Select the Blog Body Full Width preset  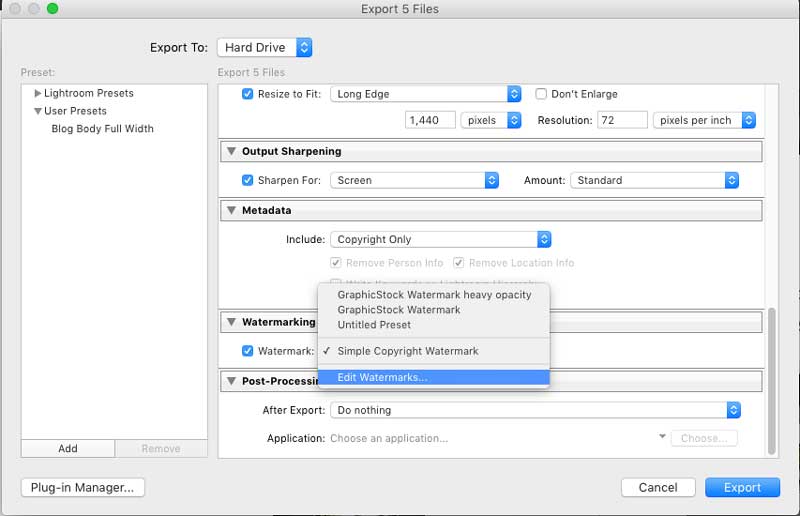click(102, 129)
